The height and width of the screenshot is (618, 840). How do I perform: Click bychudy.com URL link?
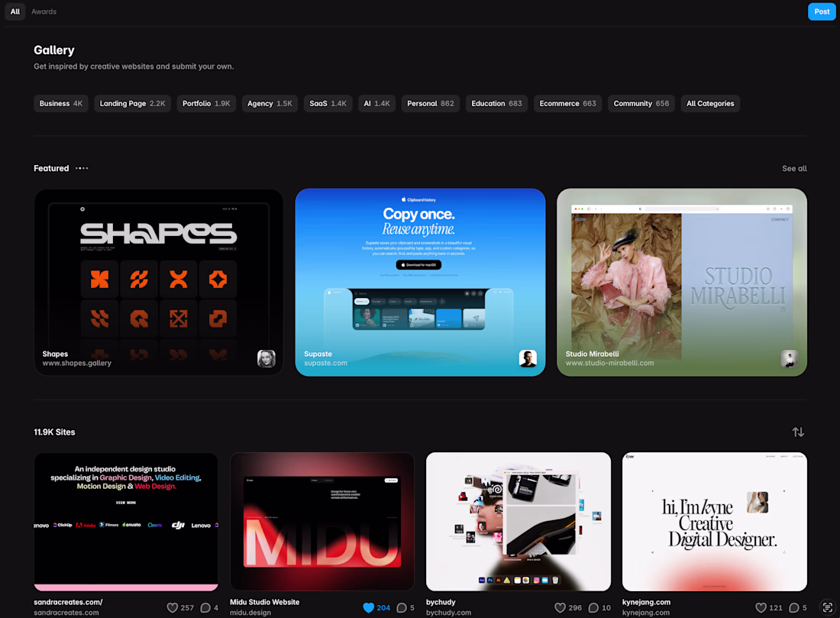[448, 613]
